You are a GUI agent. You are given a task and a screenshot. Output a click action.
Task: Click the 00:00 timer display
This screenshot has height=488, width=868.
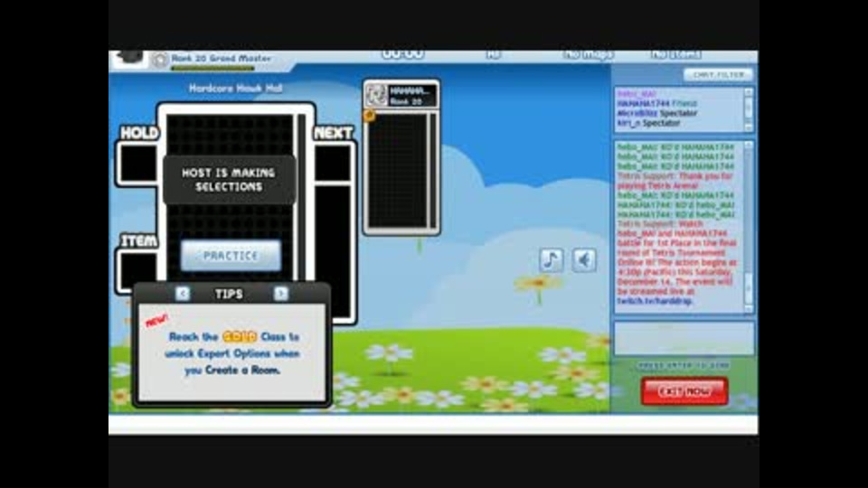tap(403, 54)
